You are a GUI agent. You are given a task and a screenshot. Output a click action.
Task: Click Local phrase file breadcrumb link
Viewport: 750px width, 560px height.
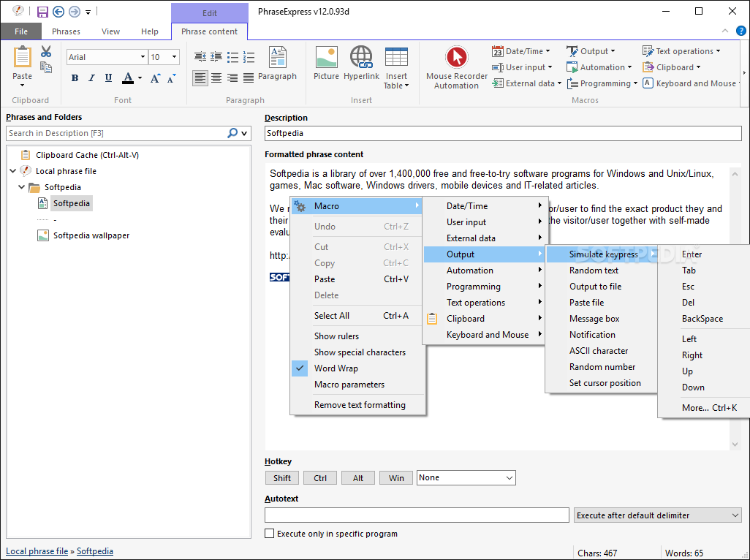[37, 551]
